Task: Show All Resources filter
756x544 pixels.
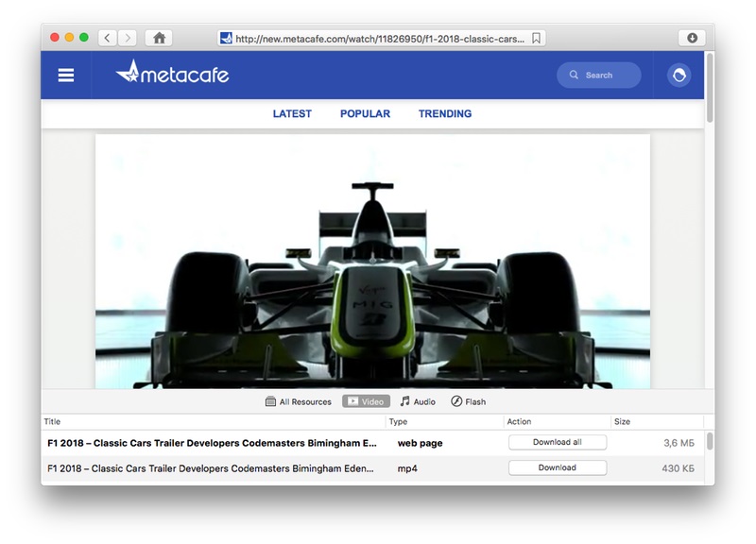Action: point(299,401)
